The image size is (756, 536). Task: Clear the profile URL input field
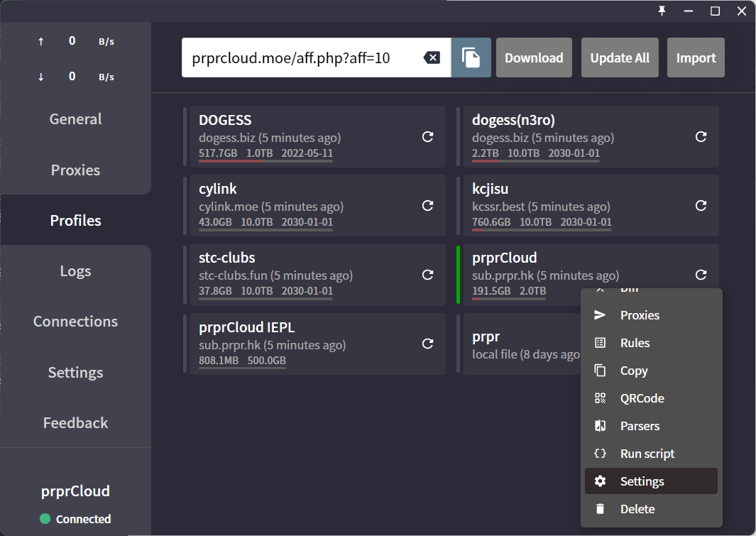(x=432, y=58)
